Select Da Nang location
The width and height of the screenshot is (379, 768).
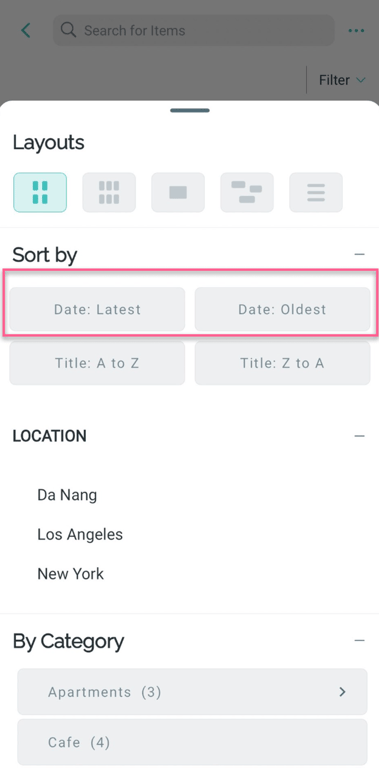pos(67,495)
